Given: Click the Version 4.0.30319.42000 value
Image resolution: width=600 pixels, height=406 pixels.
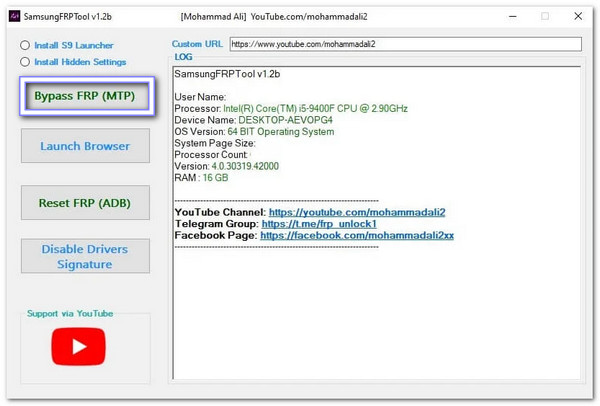Looking at the screenshot, I should coord(245,166).
